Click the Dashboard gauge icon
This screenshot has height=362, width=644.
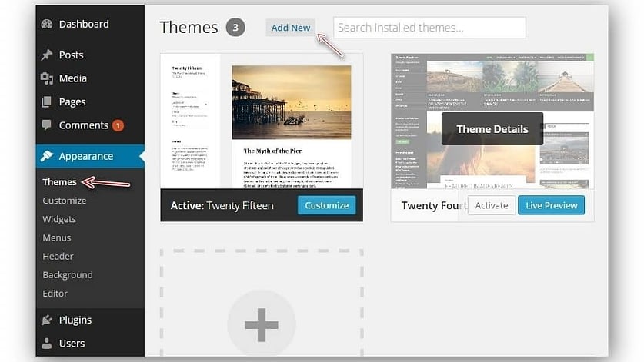pos(47,25)
